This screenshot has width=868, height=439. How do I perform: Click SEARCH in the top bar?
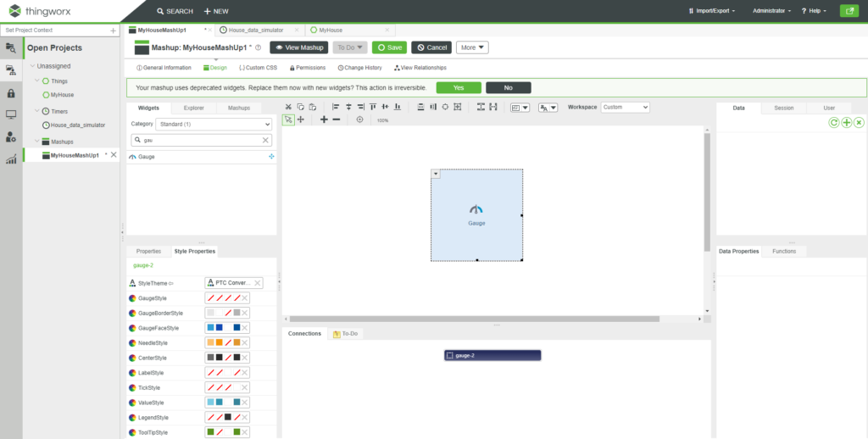coord(175,11)
